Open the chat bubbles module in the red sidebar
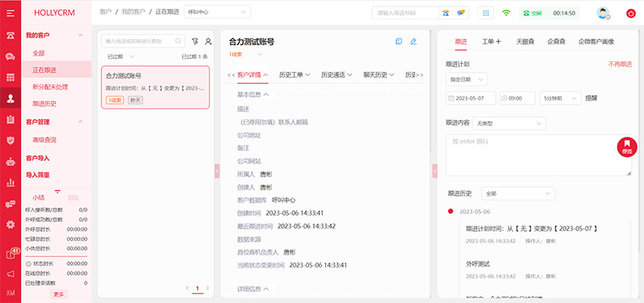Image resolution: width=644 pixels, height=303 pixels. [x=10, y=56]
